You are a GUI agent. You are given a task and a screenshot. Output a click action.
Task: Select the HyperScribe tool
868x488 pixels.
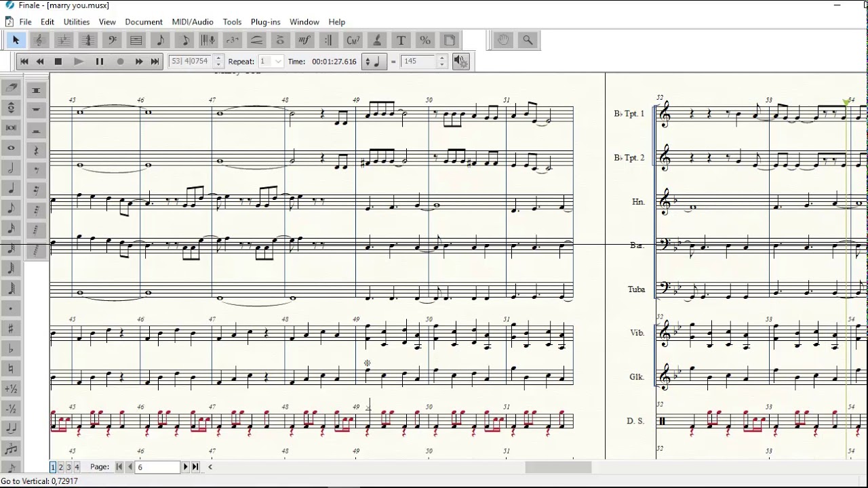tap(208, 40)
